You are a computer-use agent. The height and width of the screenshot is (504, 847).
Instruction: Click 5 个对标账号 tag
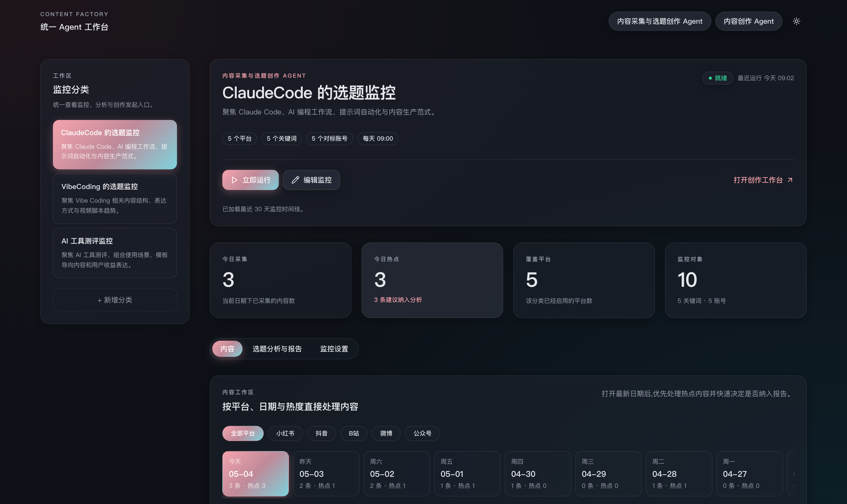[x=329, y=139]
